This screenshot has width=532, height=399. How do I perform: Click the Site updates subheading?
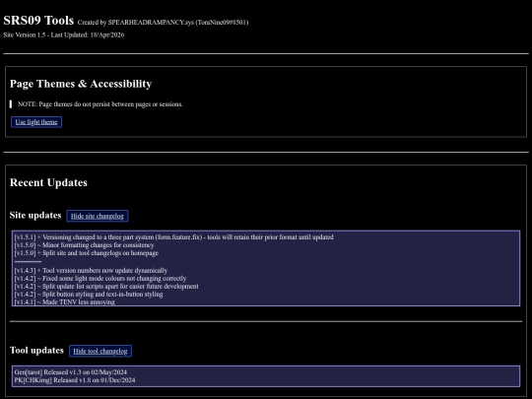point(35,216)
